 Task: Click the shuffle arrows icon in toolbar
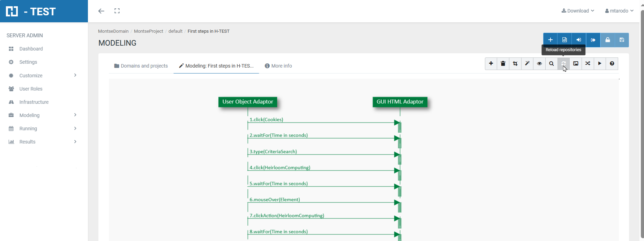588,64
